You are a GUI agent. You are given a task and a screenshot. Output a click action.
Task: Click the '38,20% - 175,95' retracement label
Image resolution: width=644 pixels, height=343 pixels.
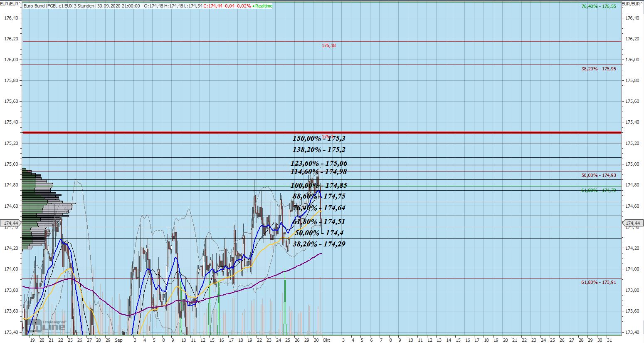pos(599,69)
